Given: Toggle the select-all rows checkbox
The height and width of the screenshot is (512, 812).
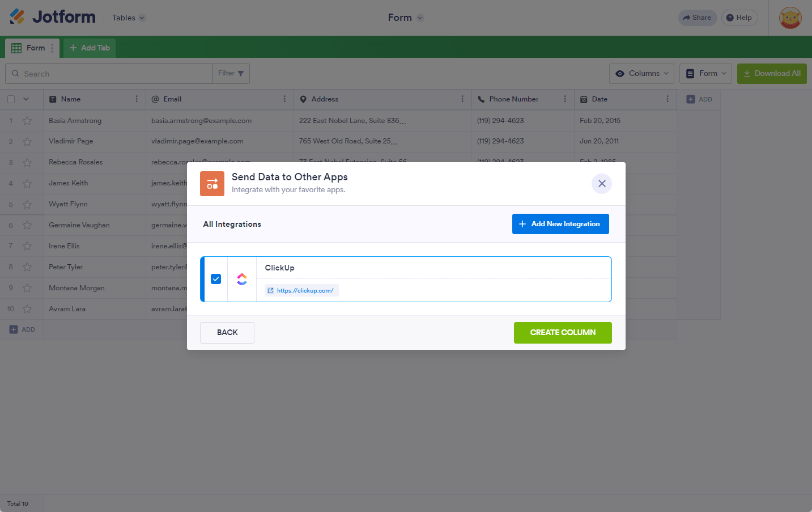Looking at the screenshot, I should [x=11, y=99].
